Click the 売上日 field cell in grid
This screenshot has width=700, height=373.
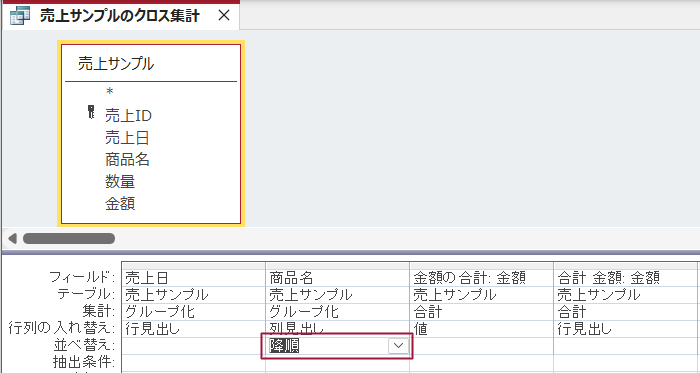pyautogui.click(x=193, y=278)
